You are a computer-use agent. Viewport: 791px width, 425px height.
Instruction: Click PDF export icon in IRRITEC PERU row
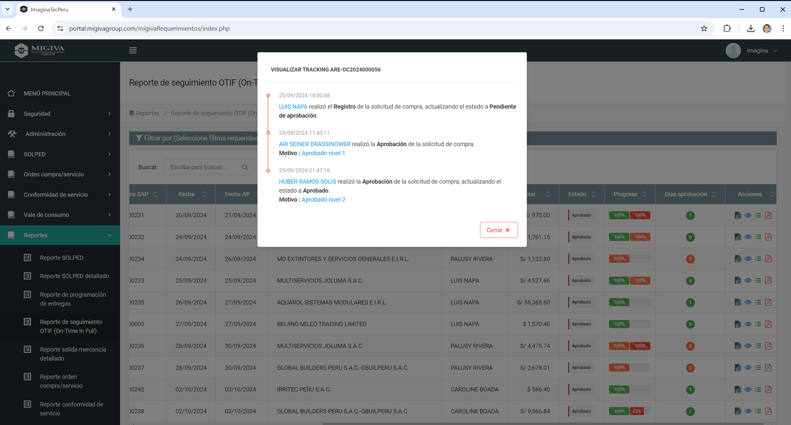pos(768,390)
